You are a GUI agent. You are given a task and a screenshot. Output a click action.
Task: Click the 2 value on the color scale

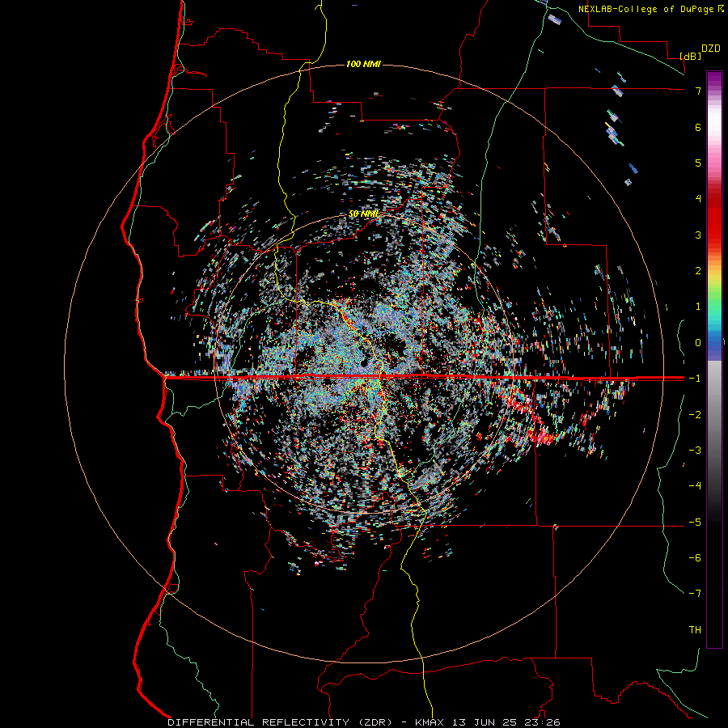(x=698, y=271)
